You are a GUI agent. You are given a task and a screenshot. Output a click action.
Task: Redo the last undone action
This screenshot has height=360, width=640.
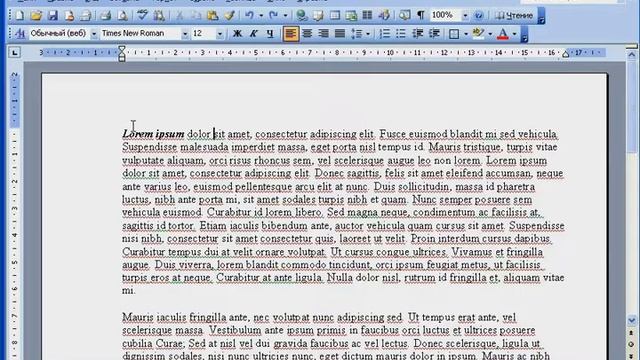click(x=273, y=16)
